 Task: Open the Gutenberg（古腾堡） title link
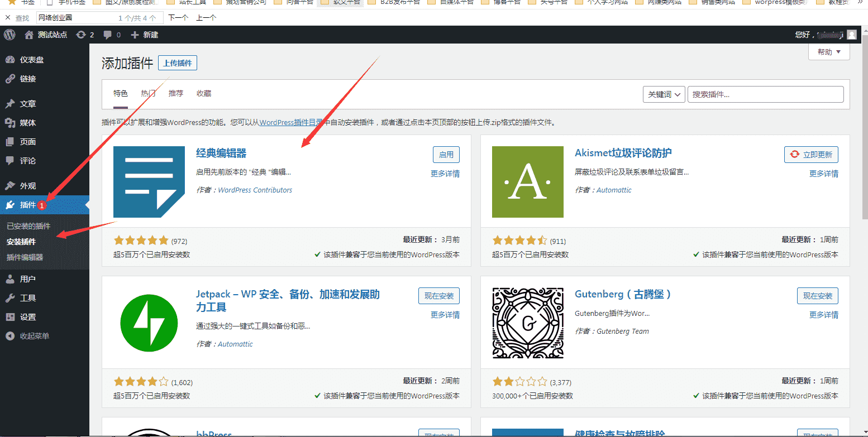pyautogui.click(x=623, y=294)
